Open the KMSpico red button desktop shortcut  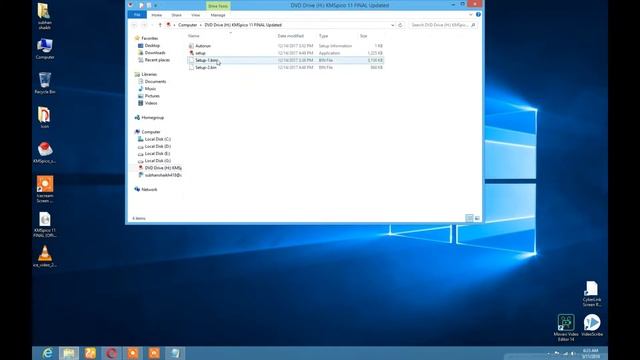tap(44, 153)
